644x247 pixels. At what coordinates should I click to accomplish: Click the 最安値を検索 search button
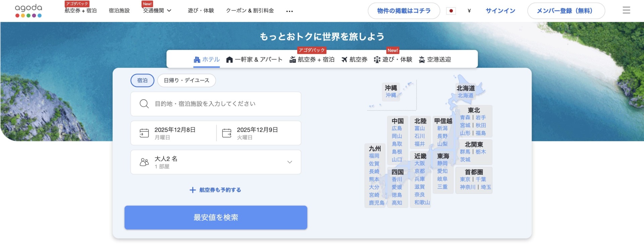(216, 218)
